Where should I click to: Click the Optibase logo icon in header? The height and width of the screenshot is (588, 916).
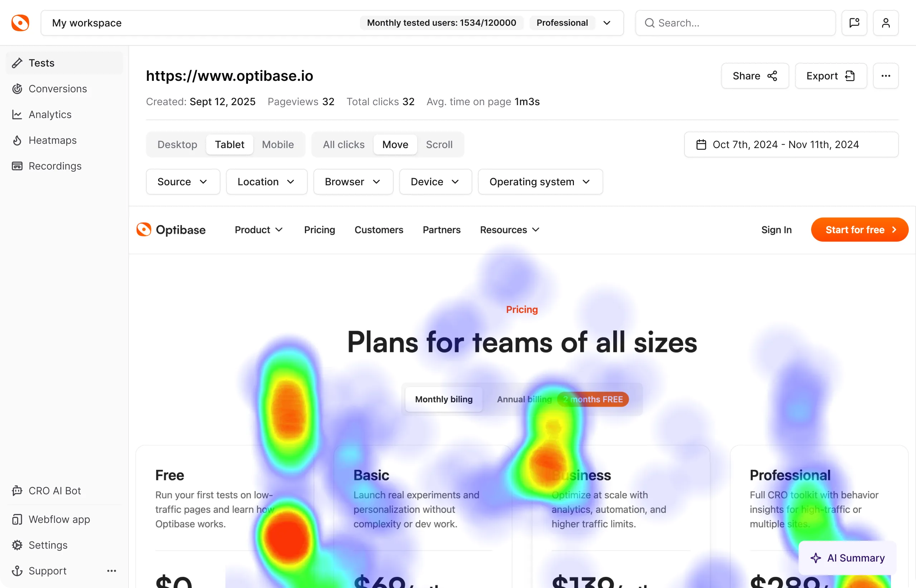click(20, 23)
